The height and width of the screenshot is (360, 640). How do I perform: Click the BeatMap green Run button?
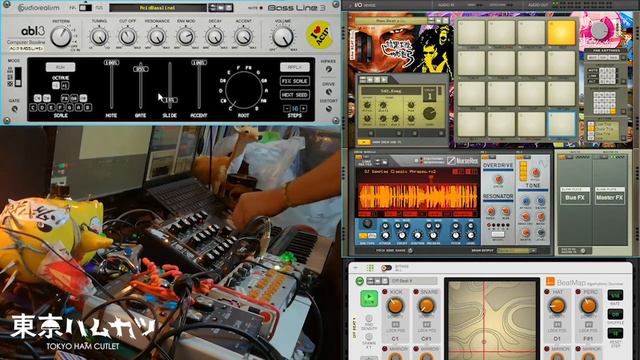click(369, 299)
